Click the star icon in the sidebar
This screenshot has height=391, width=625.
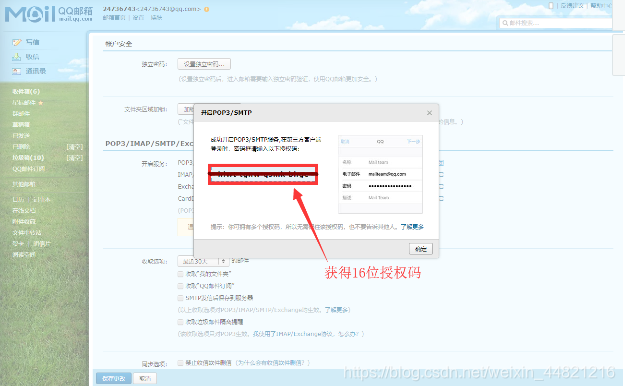(41, 103)
